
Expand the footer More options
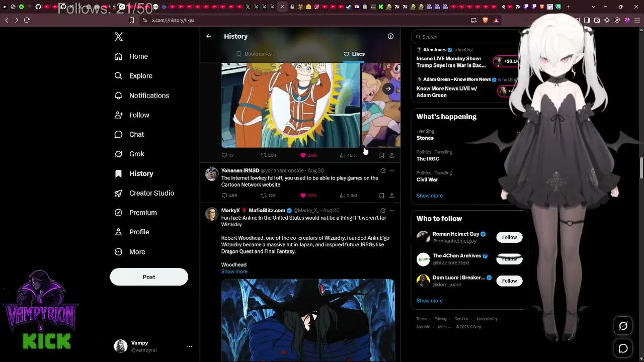click(x=444, y=327)
